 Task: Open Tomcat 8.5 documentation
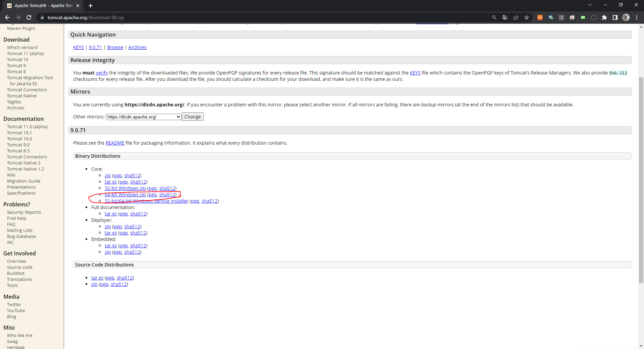click(x=18, y=151)
